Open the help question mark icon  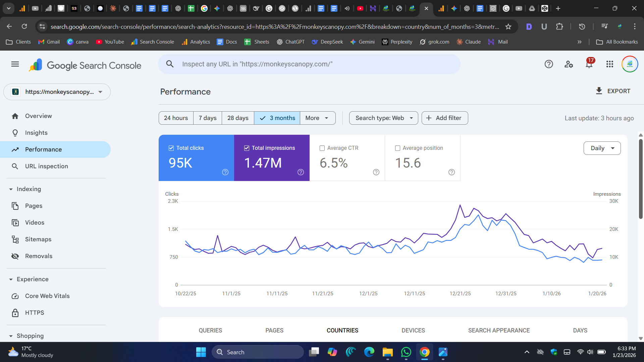point(549,64)
